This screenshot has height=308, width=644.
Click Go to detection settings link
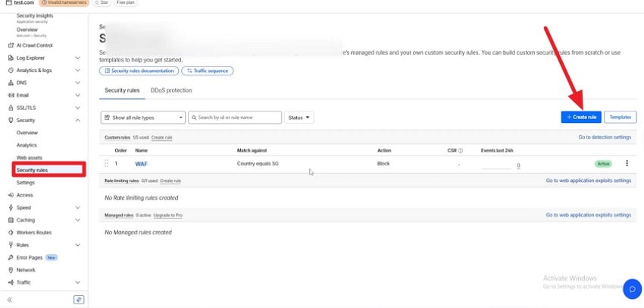[x=605, y=137]
